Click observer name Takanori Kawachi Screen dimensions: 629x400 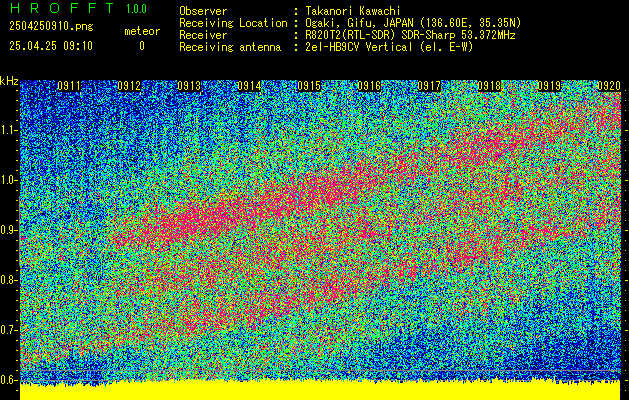point(353,11)
